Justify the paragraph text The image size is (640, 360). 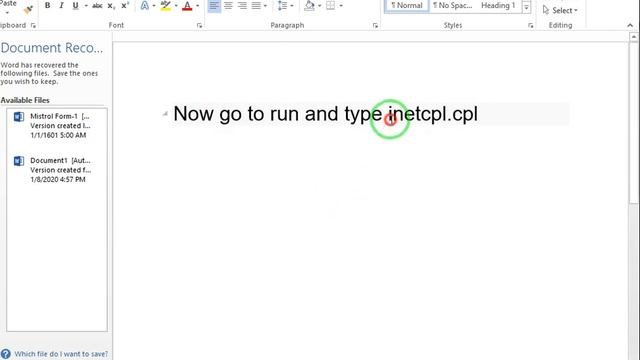[256, 6]
